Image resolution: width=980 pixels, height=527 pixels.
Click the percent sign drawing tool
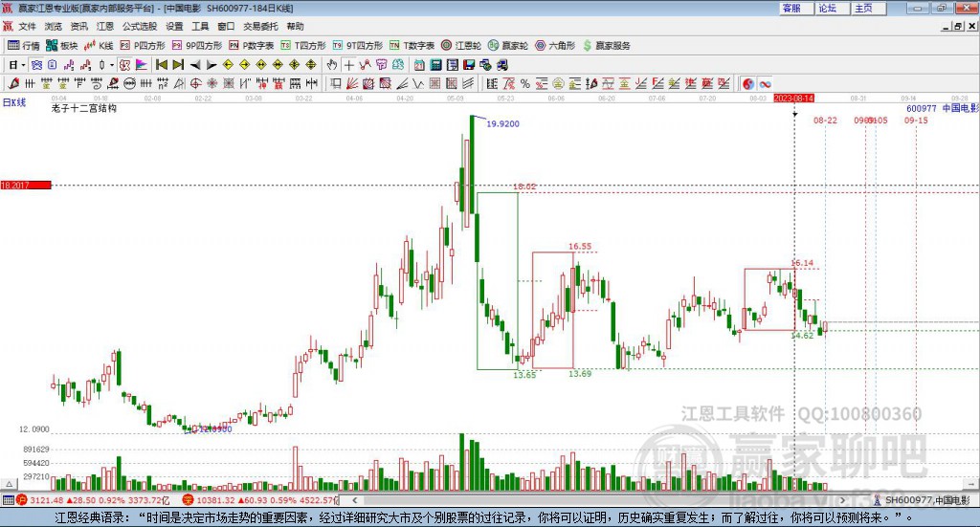pyautogui.click(x=525, y=83)
